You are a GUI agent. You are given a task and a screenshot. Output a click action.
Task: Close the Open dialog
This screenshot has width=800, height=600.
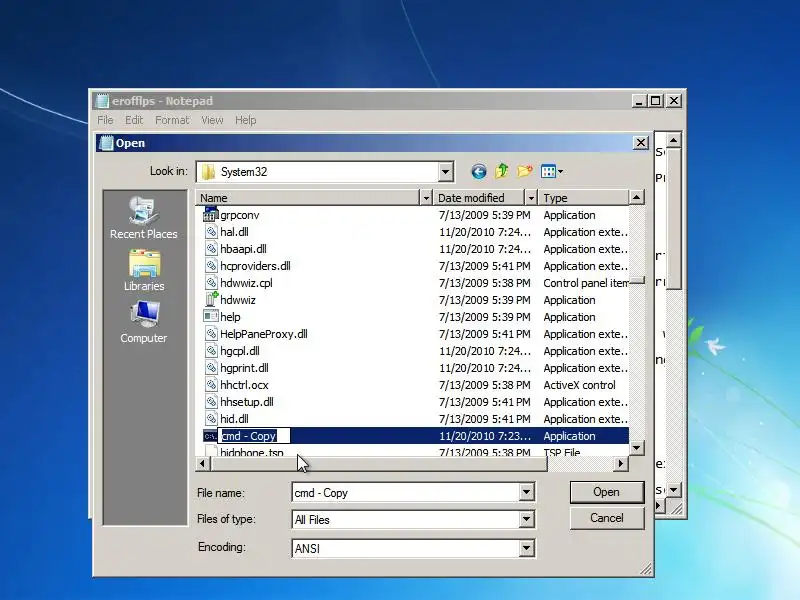click(x=641, y=143)
